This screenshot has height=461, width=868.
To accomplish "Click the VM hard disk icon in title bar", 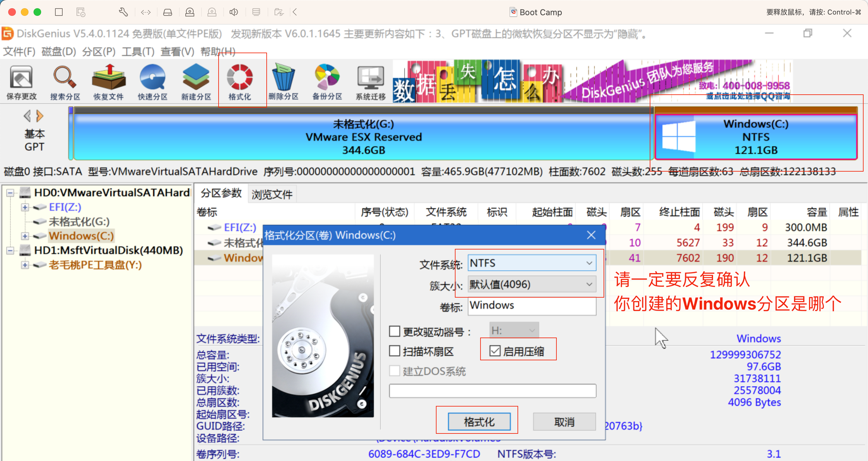I will coord(167,12).
